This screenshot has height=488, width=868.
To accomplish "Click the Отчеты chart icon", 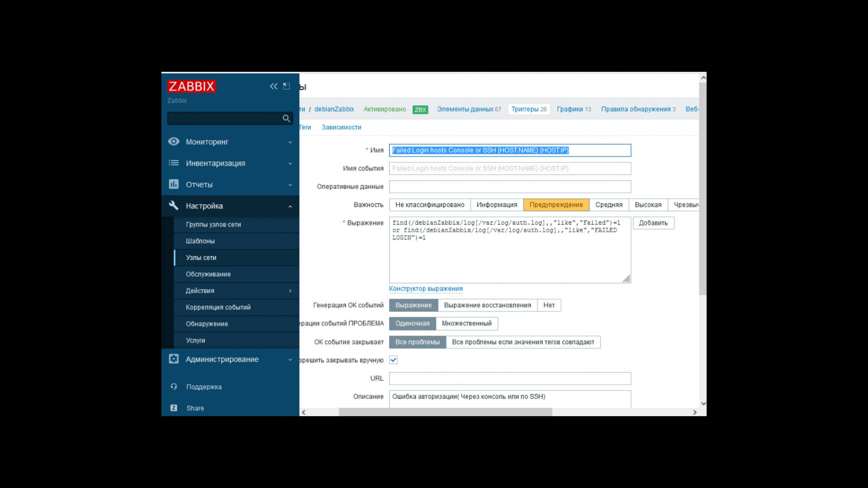I will click(x=174, y=184).
